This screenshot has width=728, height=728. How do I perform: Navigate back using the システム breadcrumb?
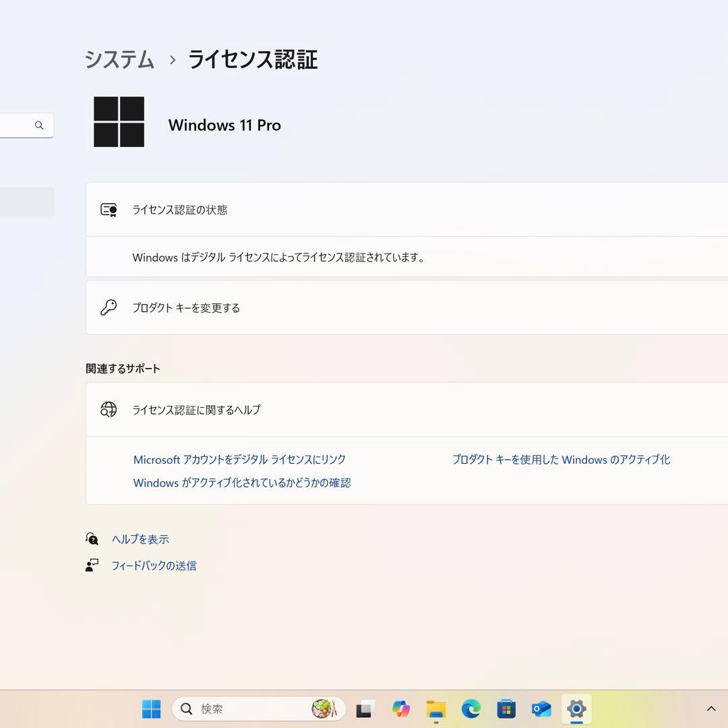coord(119,59)
